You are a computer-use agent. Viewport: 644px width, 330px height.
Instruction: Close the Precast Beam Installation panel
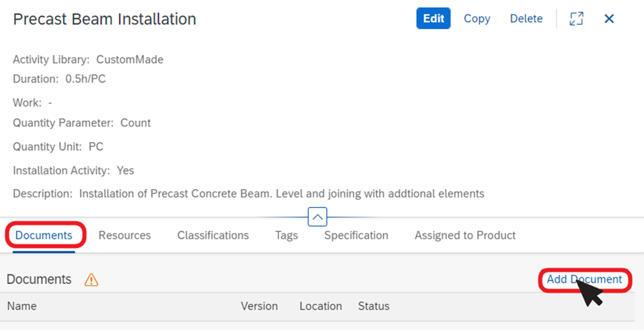coord(609,18)
